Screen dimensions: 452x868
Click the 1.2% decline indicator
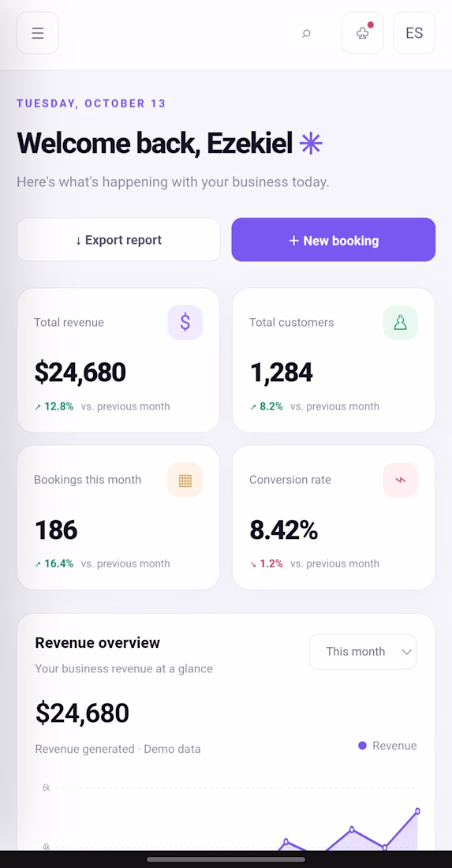point(266,563)
